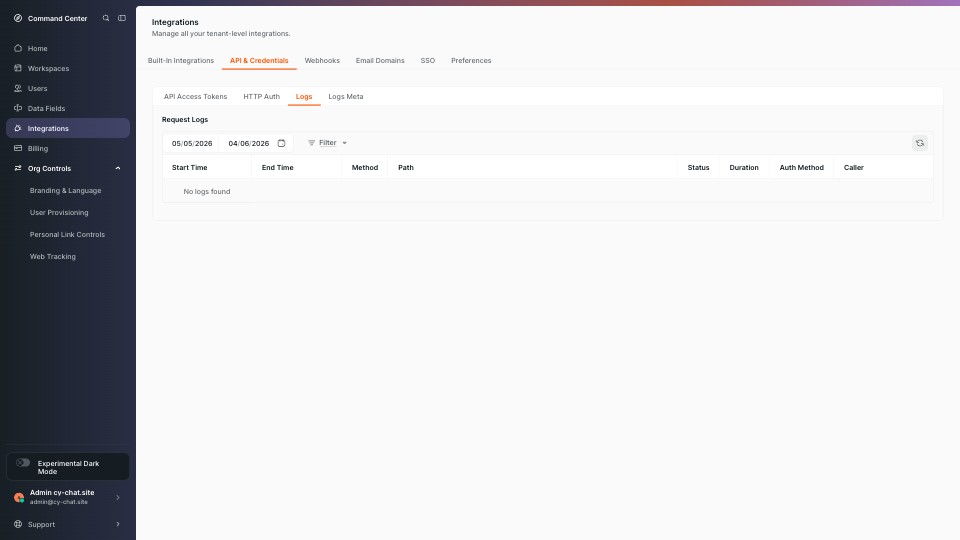Go to the Users page
960x540 pixels.
(x=37, y=89)
